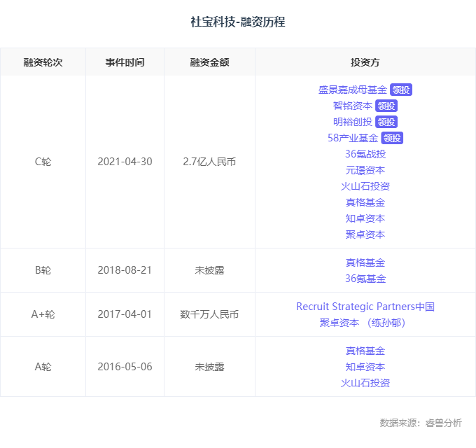Open 36氪战投 investor link

tap(365, 154)
